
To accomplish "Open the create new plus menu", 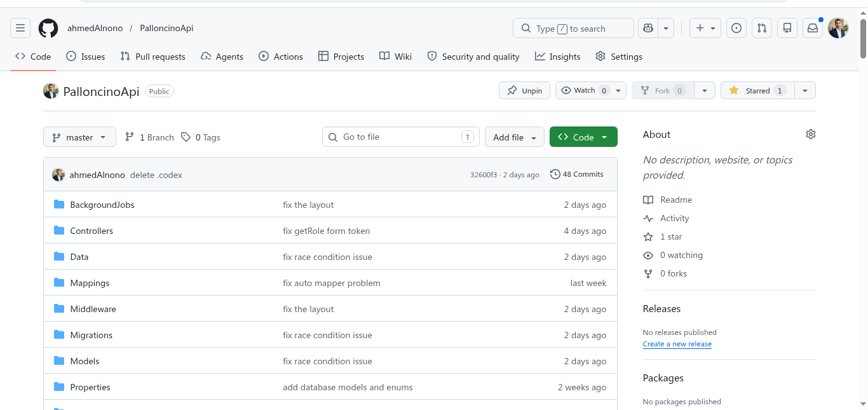I will (705, 28).
